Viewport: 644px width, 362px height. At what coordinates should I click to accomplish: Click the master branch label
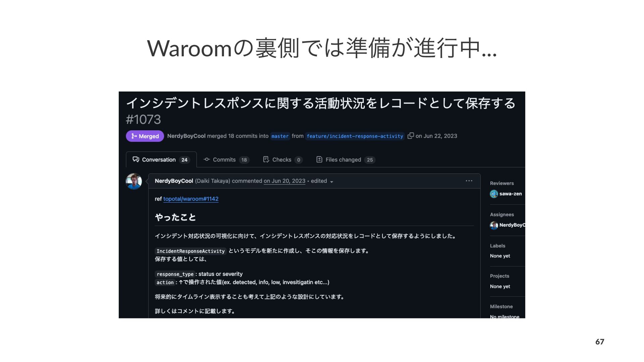point(280,136)
